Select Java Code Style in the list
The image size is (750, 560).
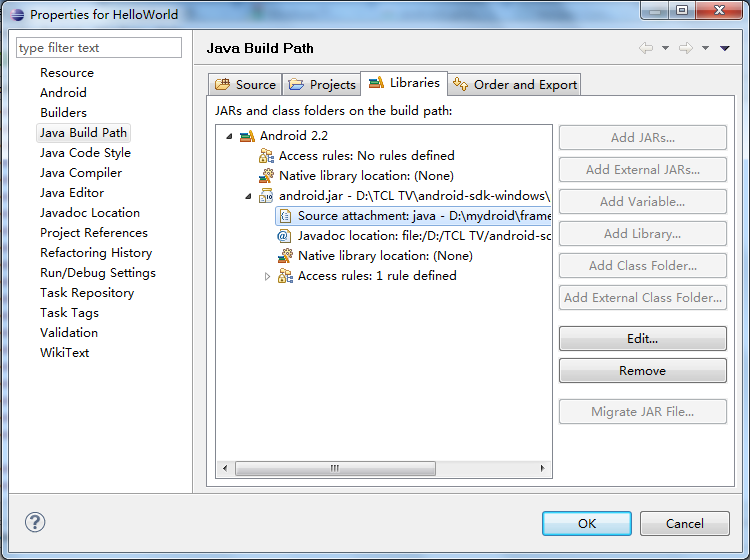85,153
